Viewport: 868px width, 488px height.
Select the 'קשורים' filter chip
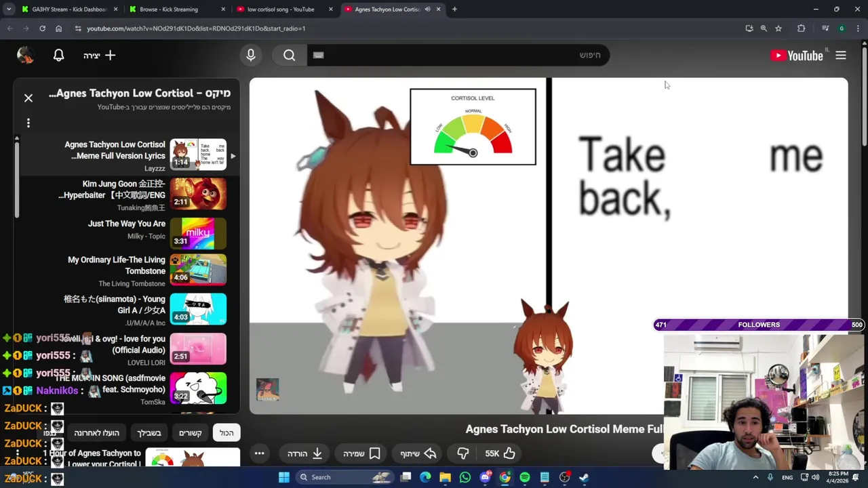(x=191, y=432)
